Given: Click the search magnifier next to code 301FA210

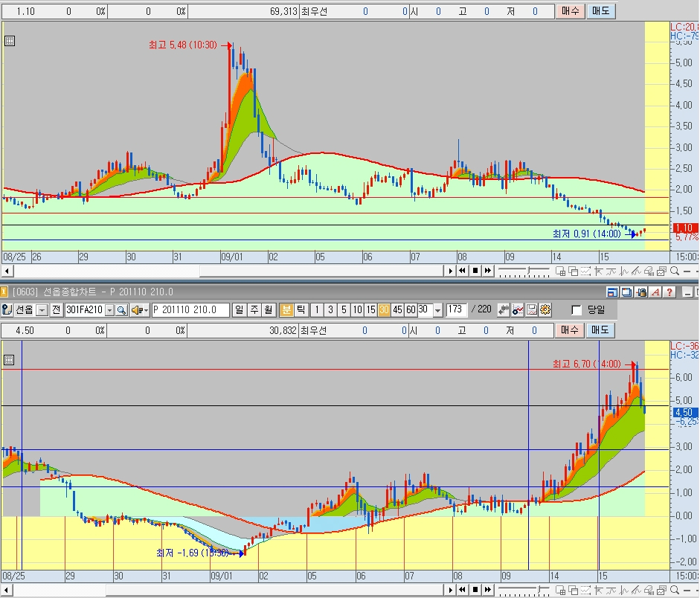Looking at the screenshot, I should pos(121,309).
